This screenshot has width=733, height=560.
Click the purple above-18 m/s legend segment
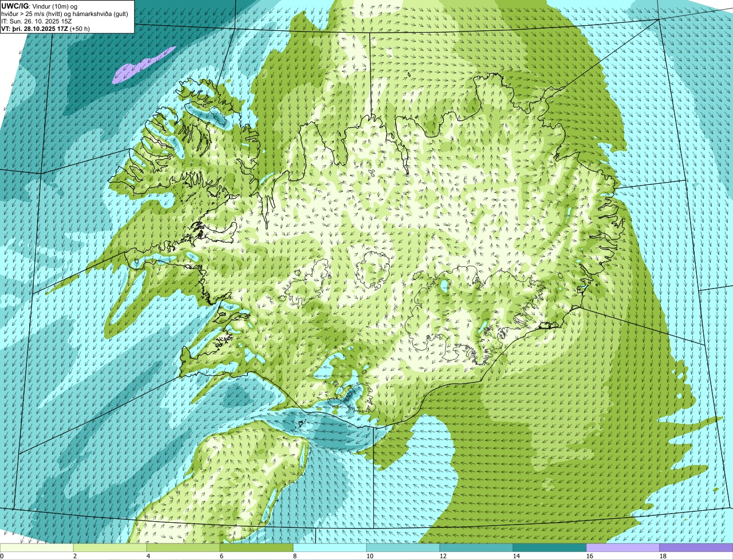click(x=696, y=548)
